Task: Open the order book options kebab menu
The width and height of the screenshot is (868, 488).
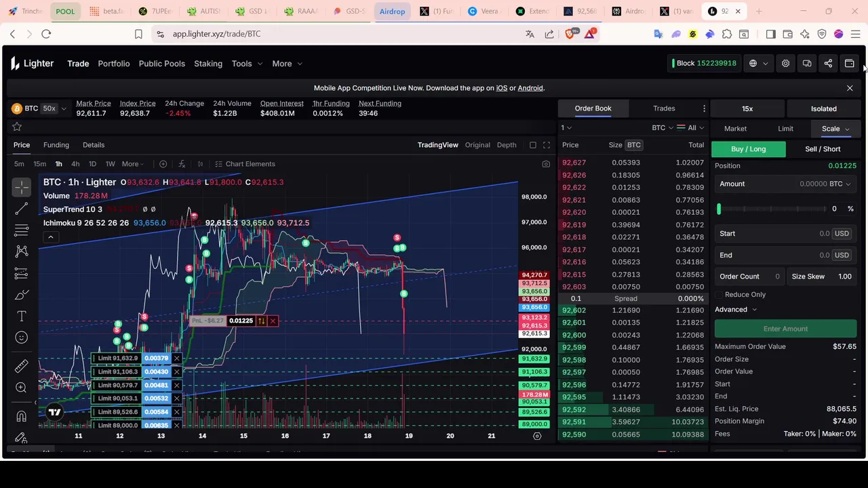Action: pos(704,108)
